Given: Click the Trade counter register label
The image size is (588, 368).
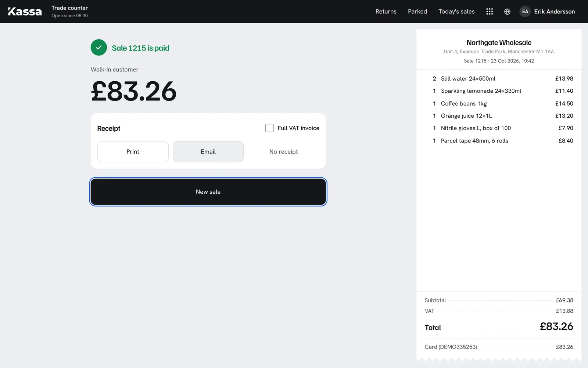Looking at the screenshot, I should pyautogui.click(x=69, y=8).
